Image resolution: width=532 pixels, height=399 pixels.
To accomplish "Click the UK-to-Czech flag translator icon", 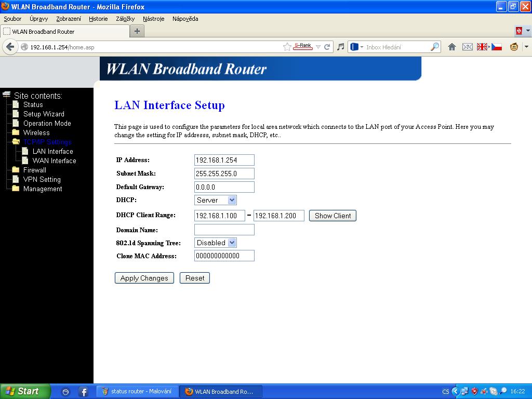I will click(489, 47).
